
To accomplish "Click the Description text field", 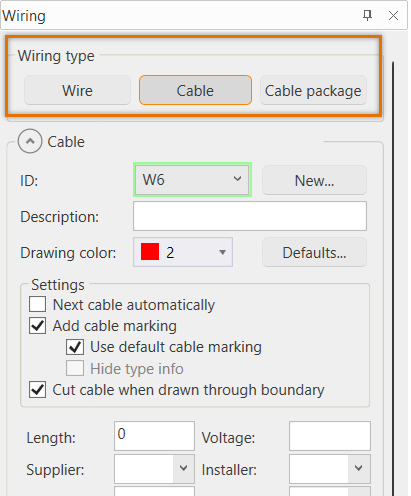I will point(250,216).
